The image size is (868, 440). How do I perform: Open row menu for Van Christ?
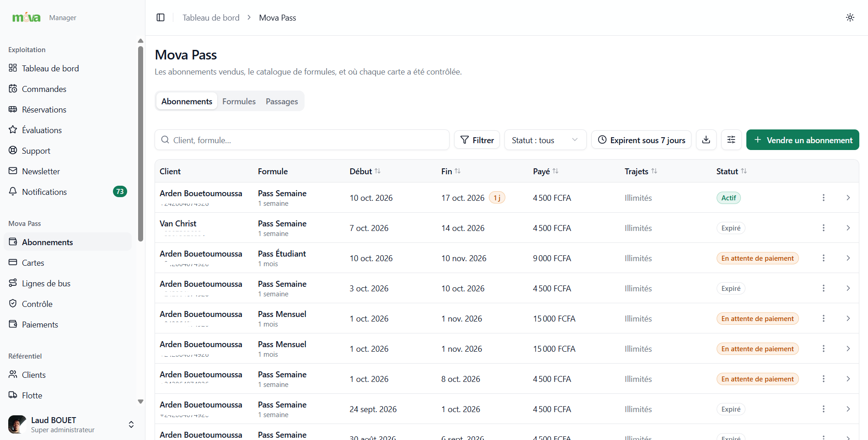point(823,228)
